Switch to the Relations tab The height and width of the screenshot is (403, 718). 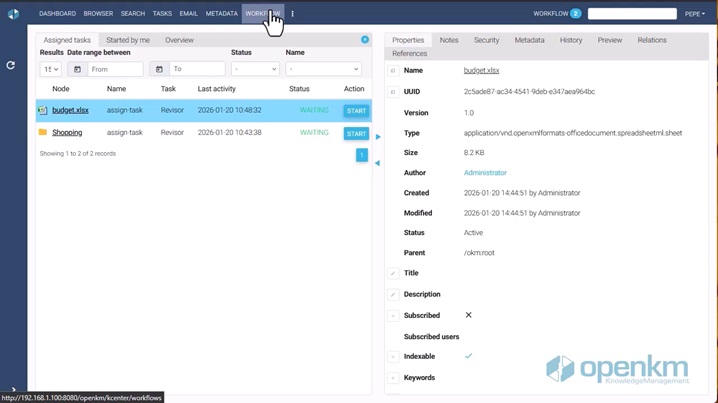652,40
